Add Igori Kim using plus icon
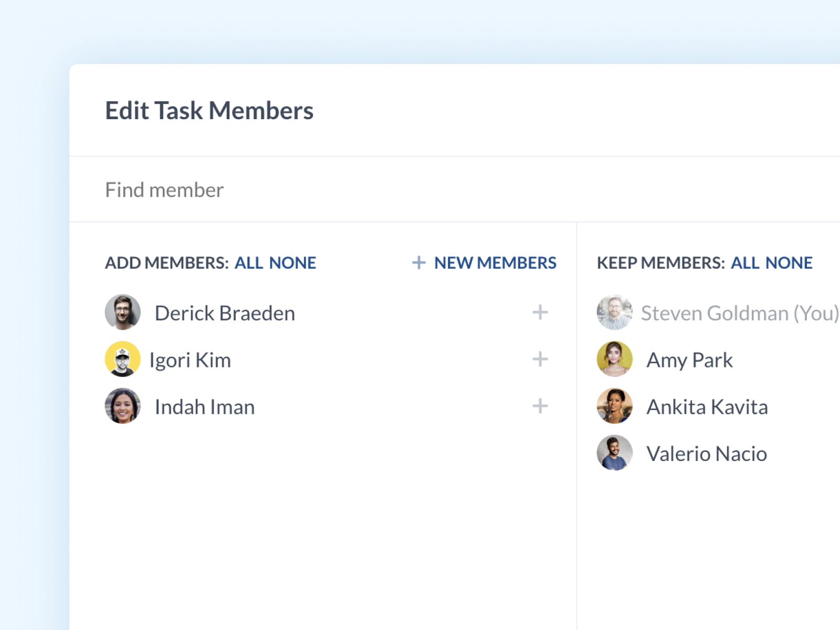Viewport: 840px width, 630px height. pos(540,360)
